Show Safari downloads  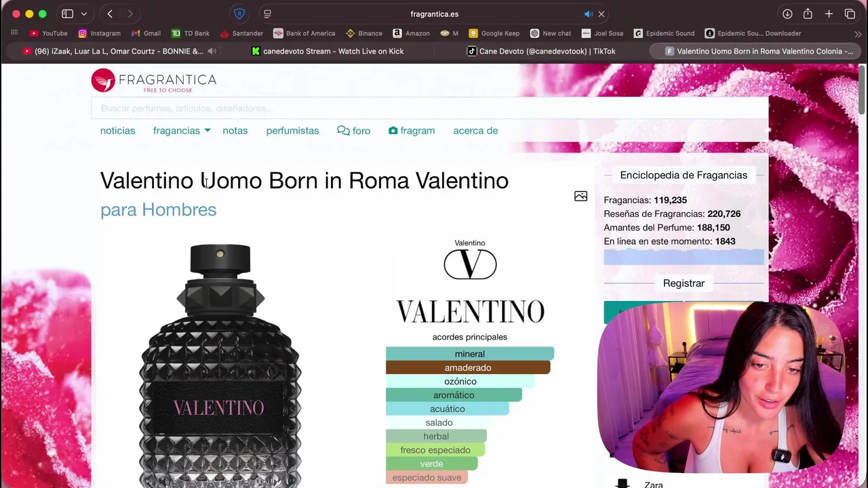(x=787, y=14)
